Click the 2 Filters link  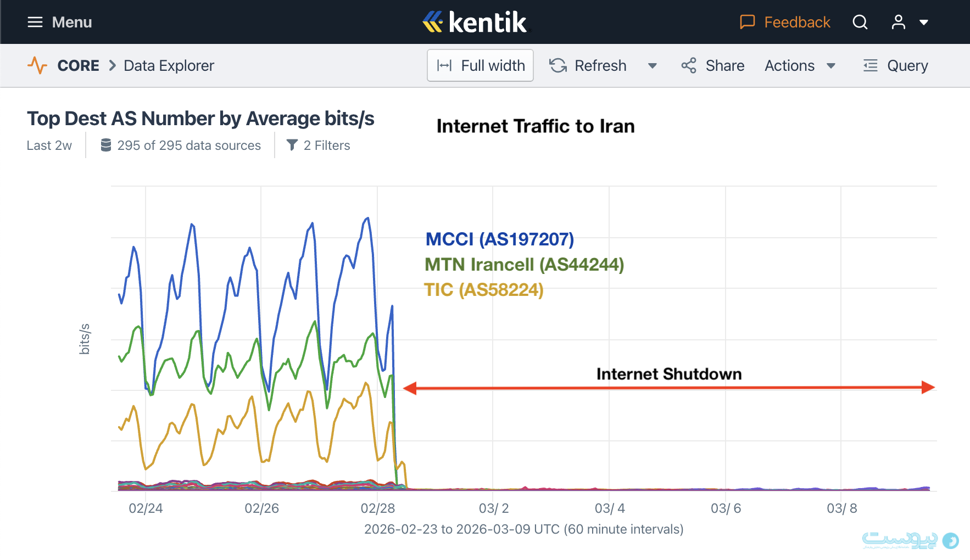327,145
